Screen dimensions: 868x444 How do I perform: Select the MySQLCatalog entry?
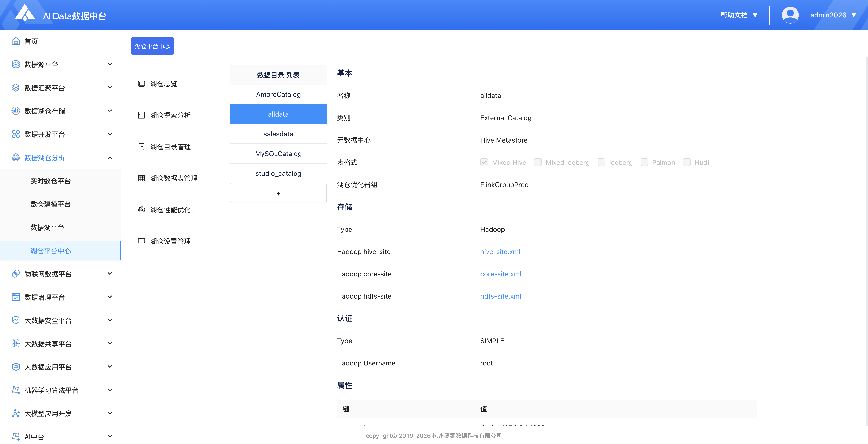point(278,154)
